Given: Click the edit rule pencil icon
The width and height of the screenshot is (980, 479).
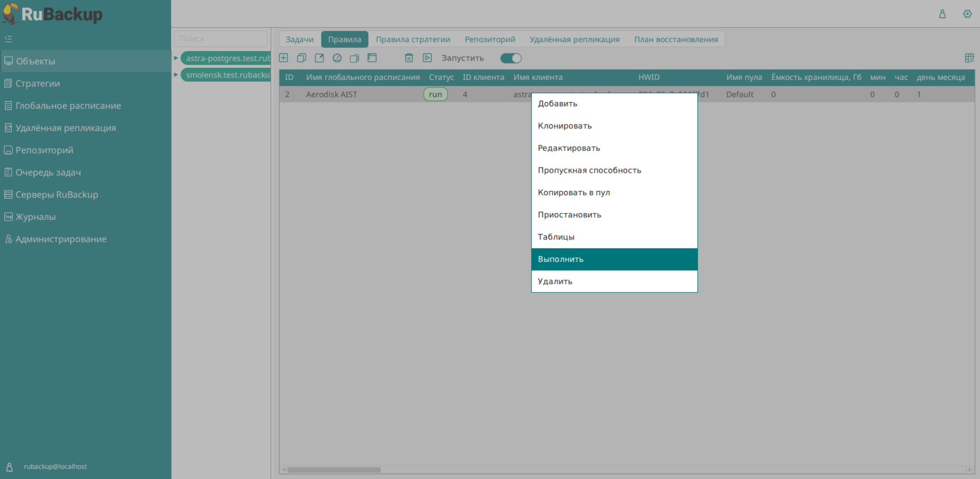Looking at the screenshot, I should (x=320, y=58).
